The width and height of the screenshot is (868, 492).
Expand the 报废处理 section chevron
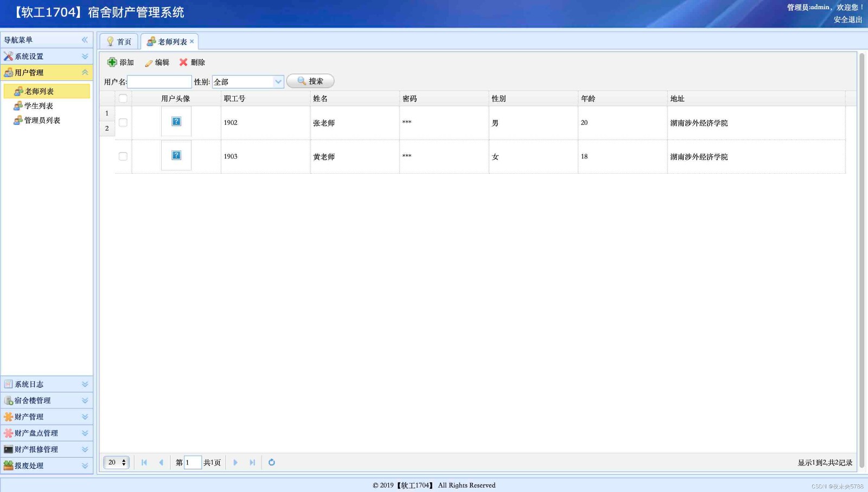point(85,466)
